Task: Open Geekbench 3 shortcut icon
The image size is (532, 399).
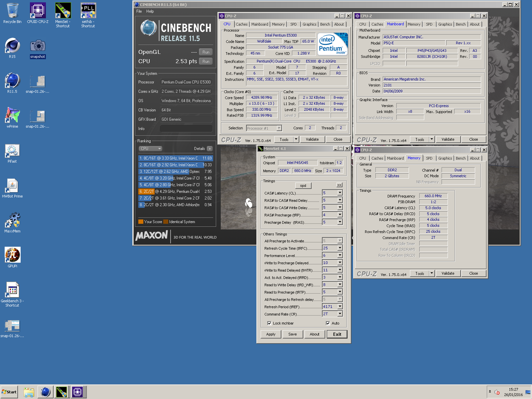Action: pyautogui.click(x=12, y=294)
